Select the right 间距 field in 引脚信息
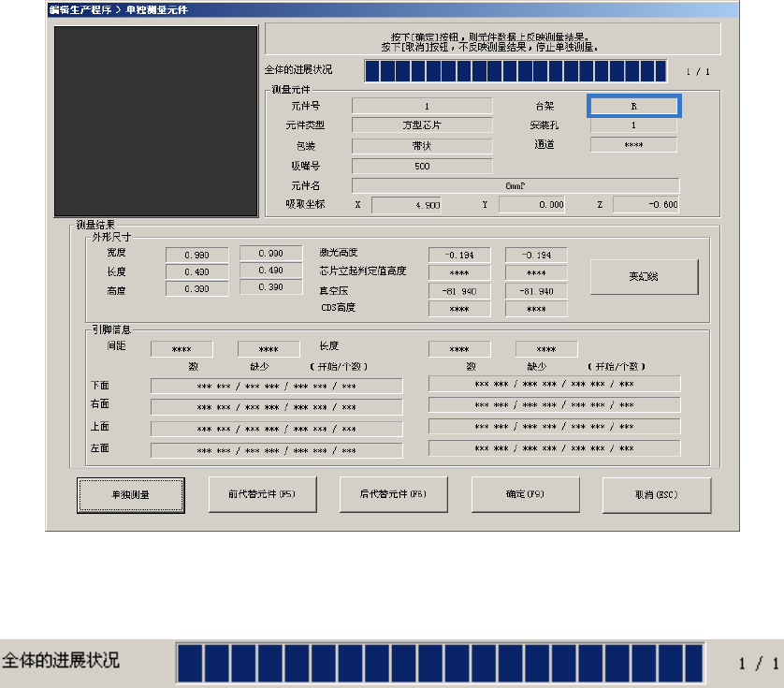The image size is (784, 688). [x=269, y=349]
